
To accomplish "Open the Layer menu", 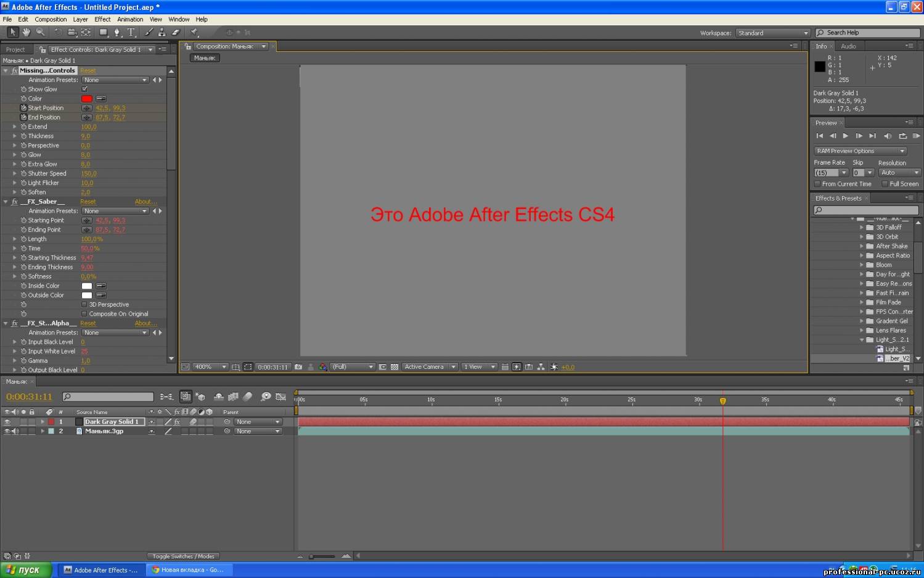I will [x=80, y=19].
